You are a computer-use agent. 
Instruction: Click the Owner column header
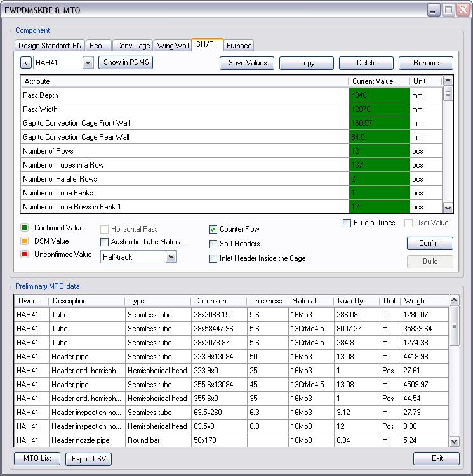31,301
